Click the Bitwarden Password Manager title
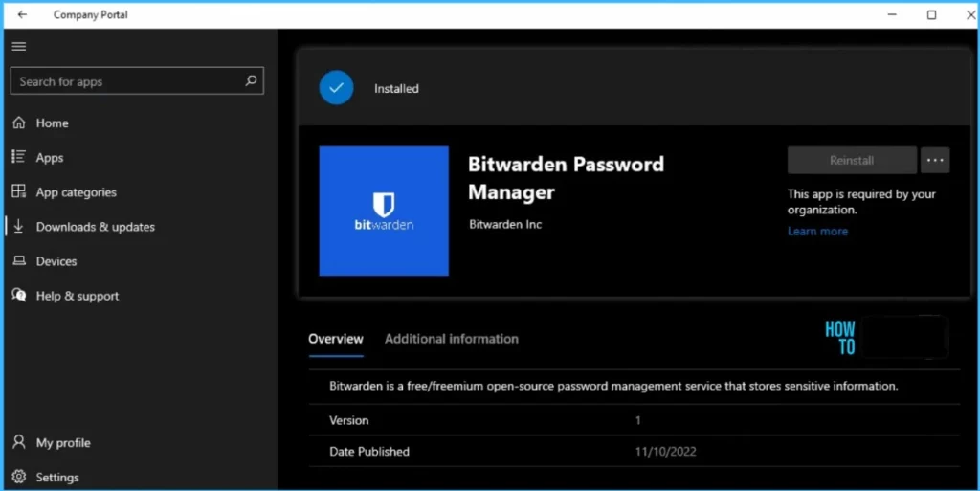The width and height of the screenshot is (980, 491). 566,178
